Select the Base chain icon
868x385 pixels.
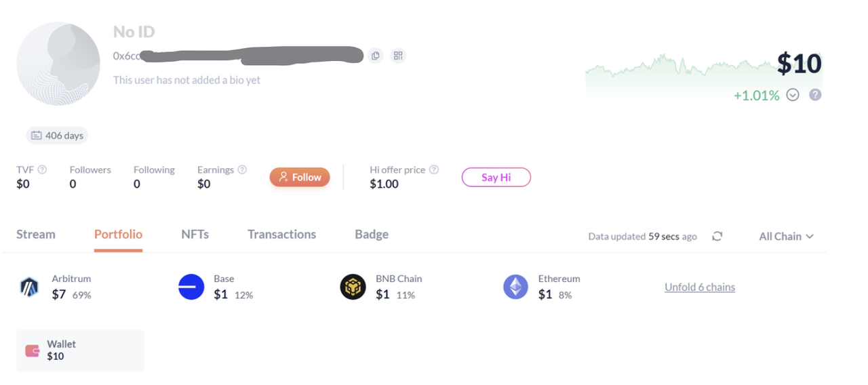click(x=191, y=287)
